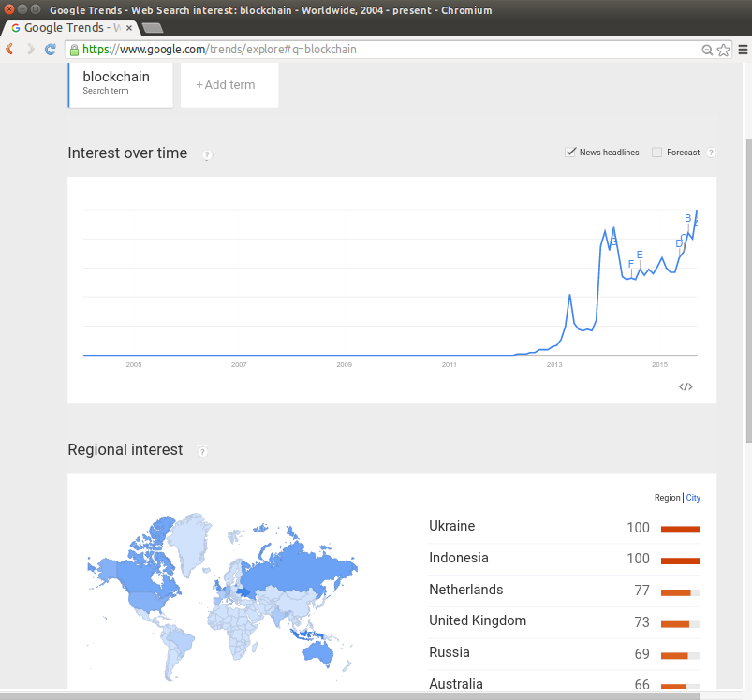Close the Google Trends tab
This screenshot has height=700, width=752.
[129, 28]
